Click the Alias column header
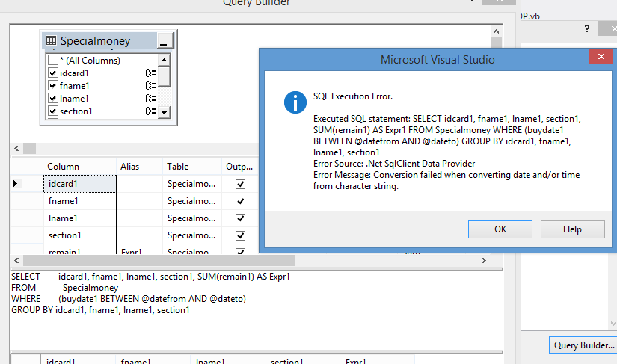Screen dimensions: 617x364 click(x=139, y=167)
